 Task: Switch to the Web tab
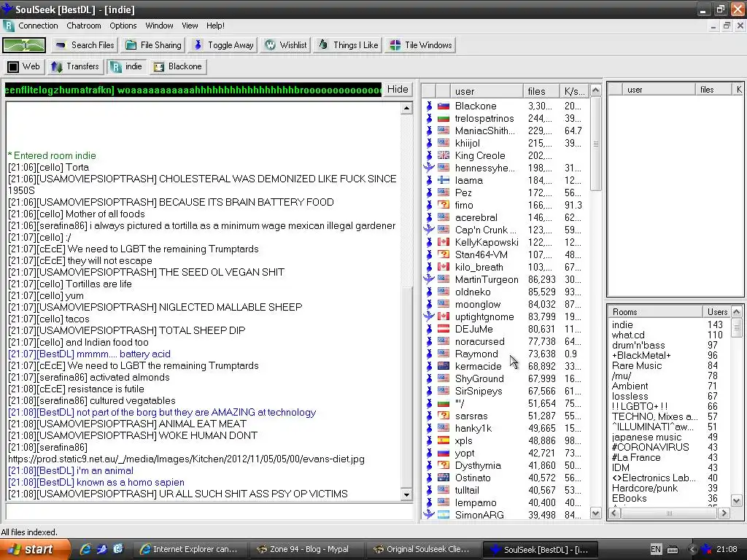24,66
